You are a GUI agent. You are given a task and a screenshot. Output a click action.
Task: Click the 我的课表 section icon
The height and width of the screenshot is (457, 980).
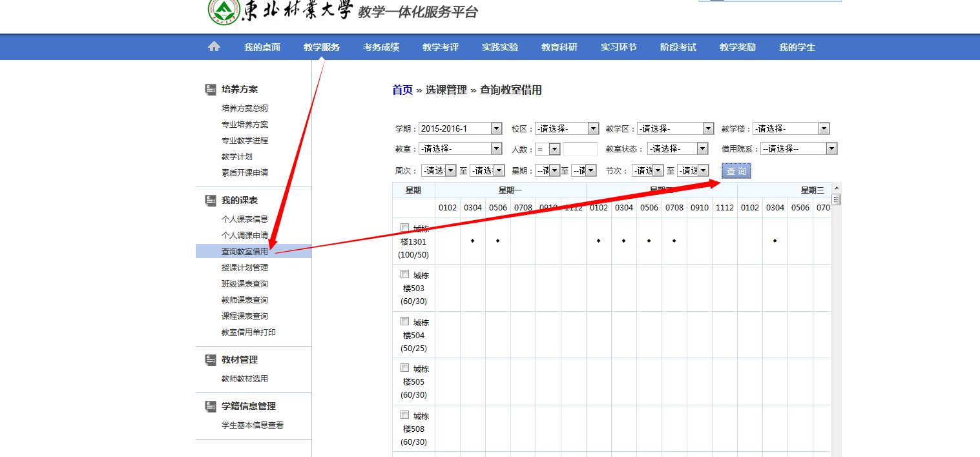(211, 201)
